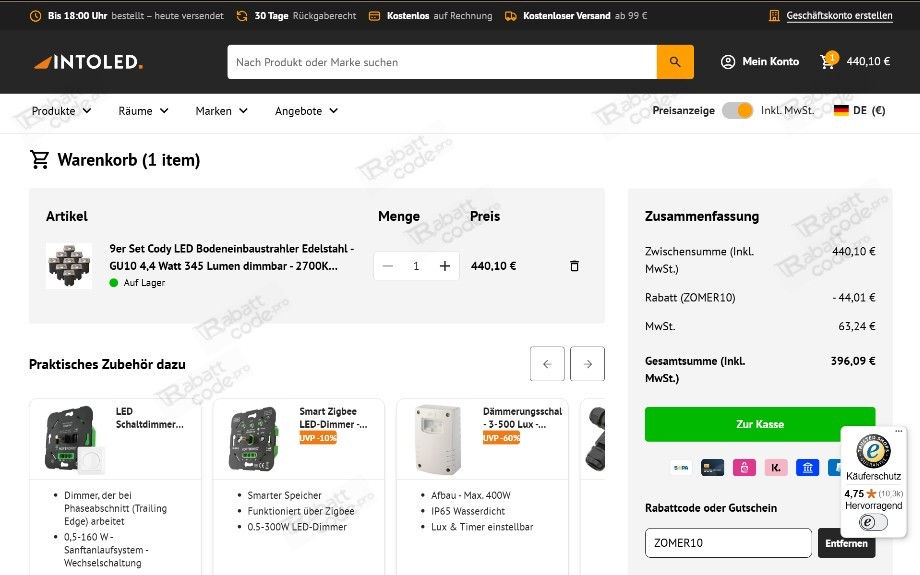Click the quantity value field
This screenshot has width=920, height=575.
click(x=416, y=266)
